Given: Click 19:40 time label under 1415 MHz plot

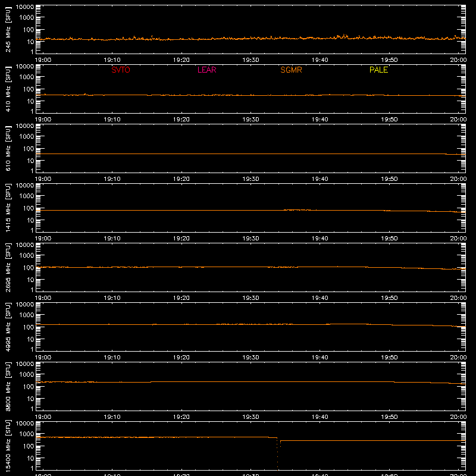Looking at the screenshot, I should [x=320, y=239].
